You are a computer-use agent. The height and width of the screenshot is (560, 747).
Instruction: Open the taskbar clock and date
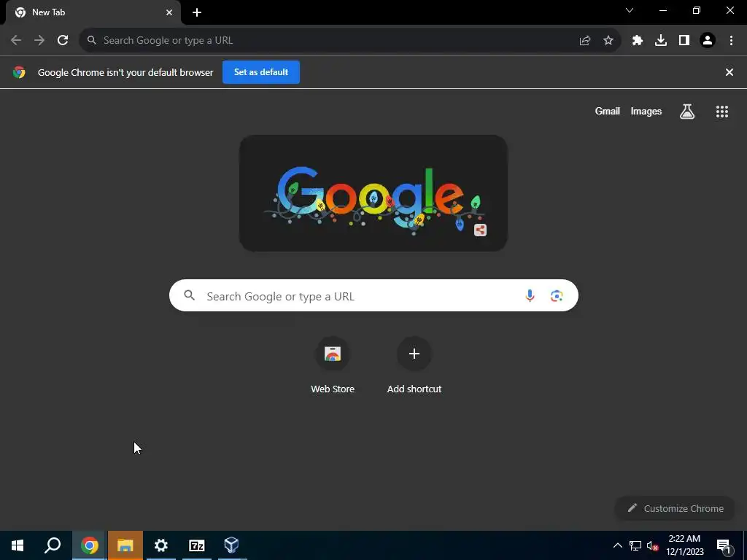tap(684, 545)
